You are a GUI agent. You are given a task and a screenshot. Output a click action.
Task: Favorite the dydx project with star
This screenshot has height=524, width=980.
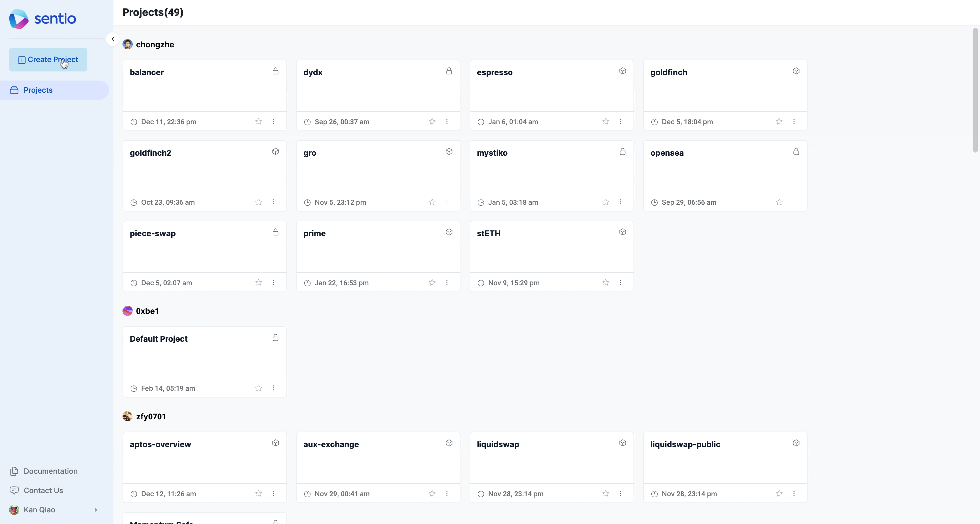(x=432, y=122)
